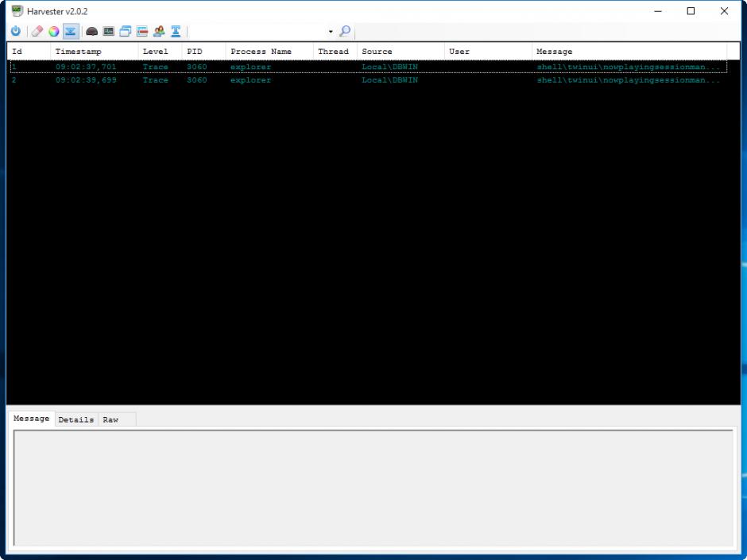The width and height of the screenshot is (747, 560).
Task: Sort by the Level column header
Action: (160, 52)
